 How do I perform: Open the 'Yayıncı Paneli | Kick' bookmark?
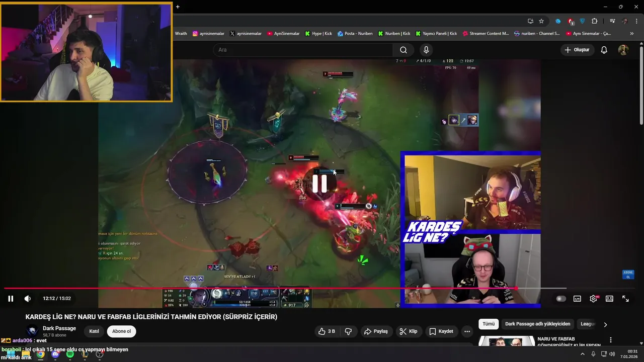click(436, 34)
